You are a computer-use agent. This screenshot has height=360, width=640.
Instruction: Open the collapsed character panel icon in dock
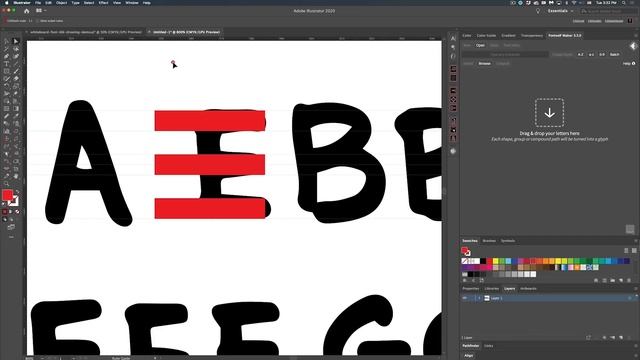tap(453, 38)
